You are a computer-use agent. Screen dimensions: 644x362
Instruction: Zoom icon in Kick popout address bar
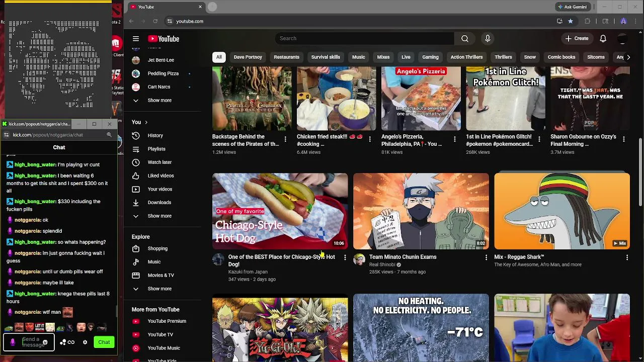pos(109,135)
